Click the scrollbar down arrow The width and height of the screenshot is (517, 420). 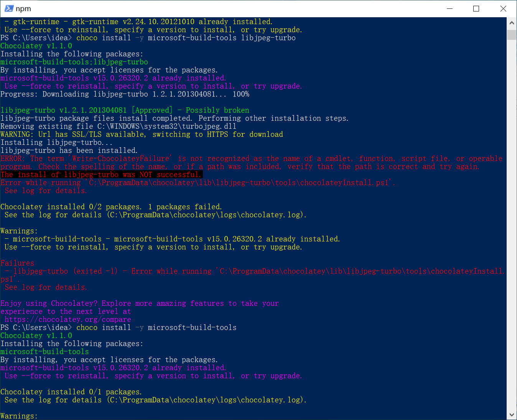coord(512,414)
